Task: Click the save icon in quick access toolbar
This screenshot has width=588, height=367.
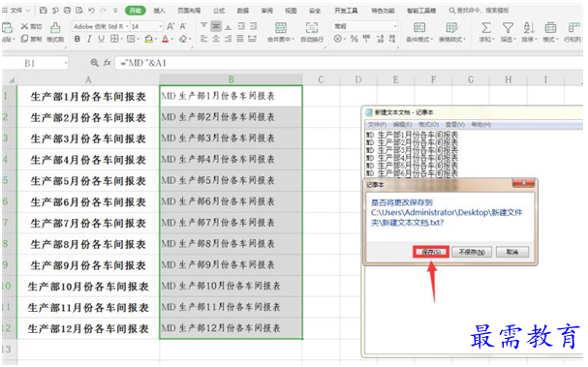Action: point(44,11)
